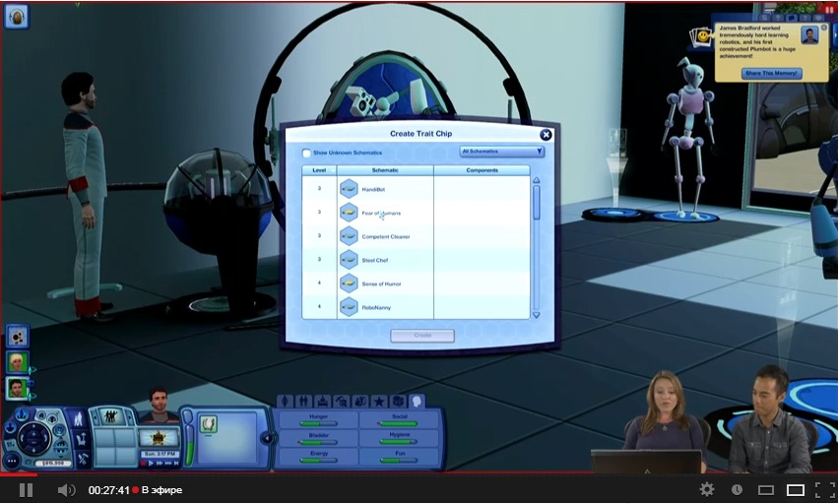
Task: Set game speed to ultra speed
Action: (167, 464)
